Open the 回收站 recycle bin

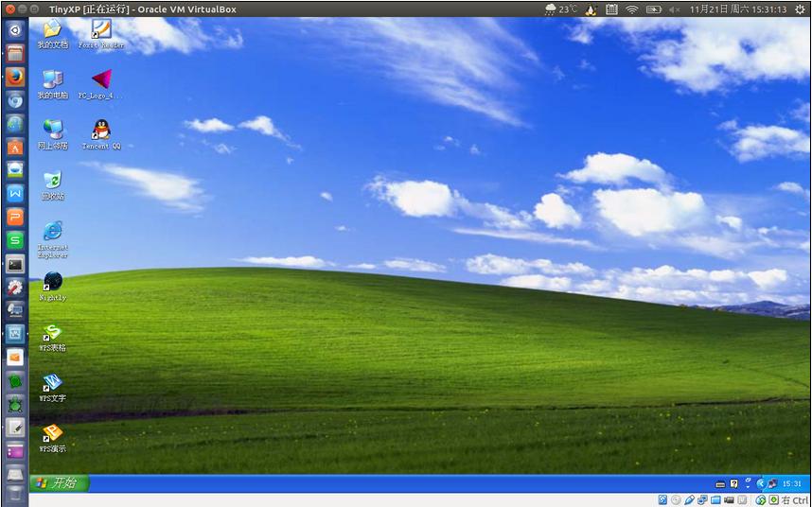tap(53, 181)
